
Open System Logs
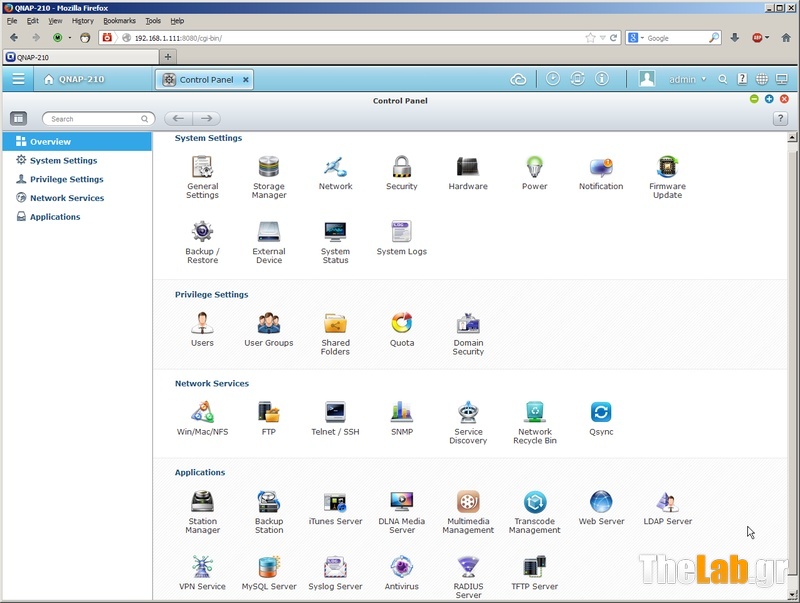(x=402, y=238)
